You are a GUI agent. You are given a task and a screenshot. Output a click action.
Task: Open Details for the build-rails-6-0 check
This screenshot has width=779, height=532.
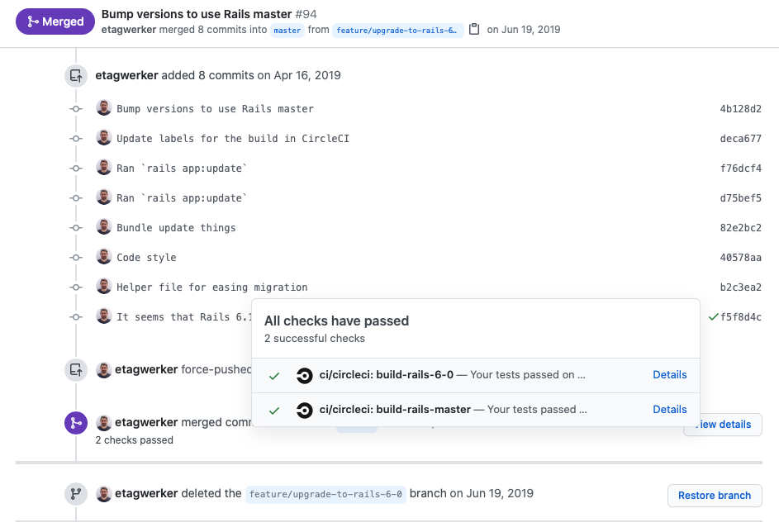tap(669, 374)
